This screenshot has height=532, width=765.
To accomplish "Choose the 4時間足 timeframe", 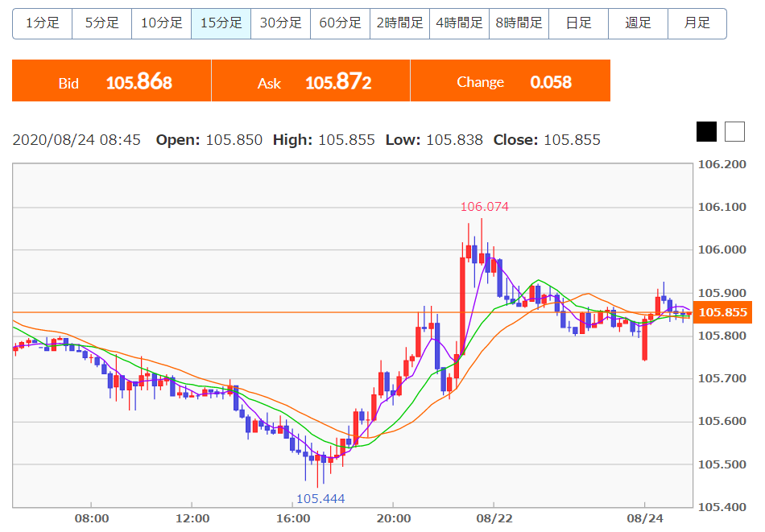I will pyautogui.click(x=459, y=23).
